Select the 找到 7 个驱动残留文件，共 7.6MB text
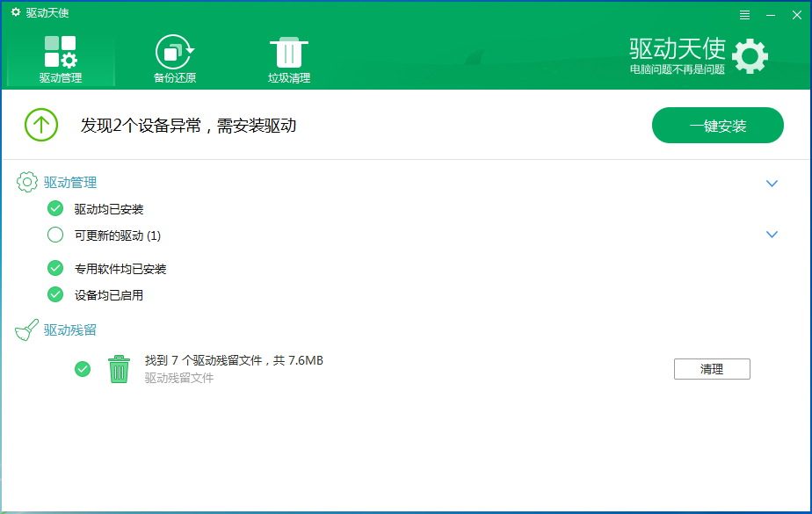Viewport: 812px width, 514px height. point(234,361)
